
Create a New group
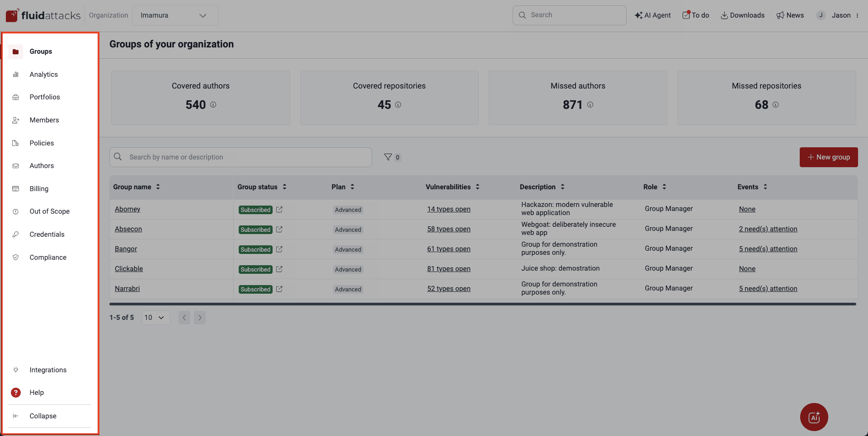[x=829, y=157]
